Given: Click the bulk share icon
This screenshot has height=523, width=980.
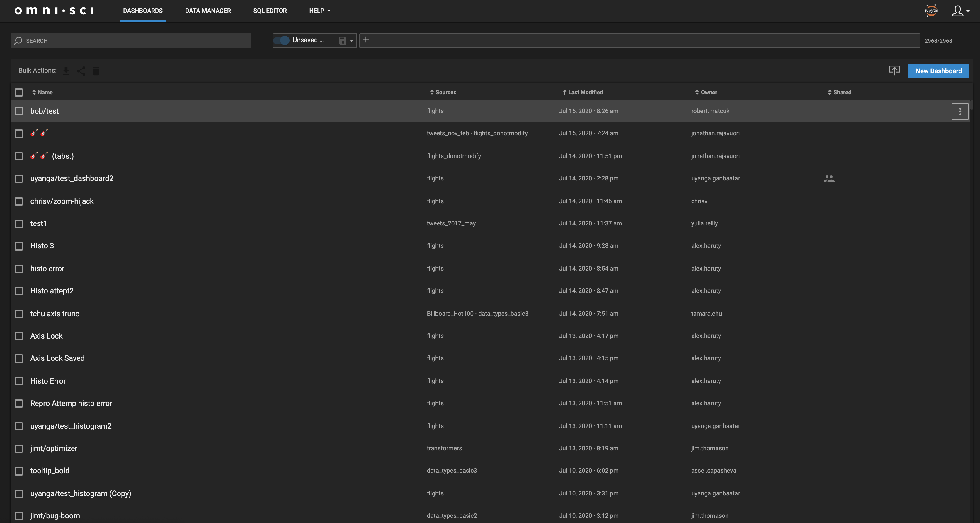Looking at the screenshot, I should (x=81, y=71).
